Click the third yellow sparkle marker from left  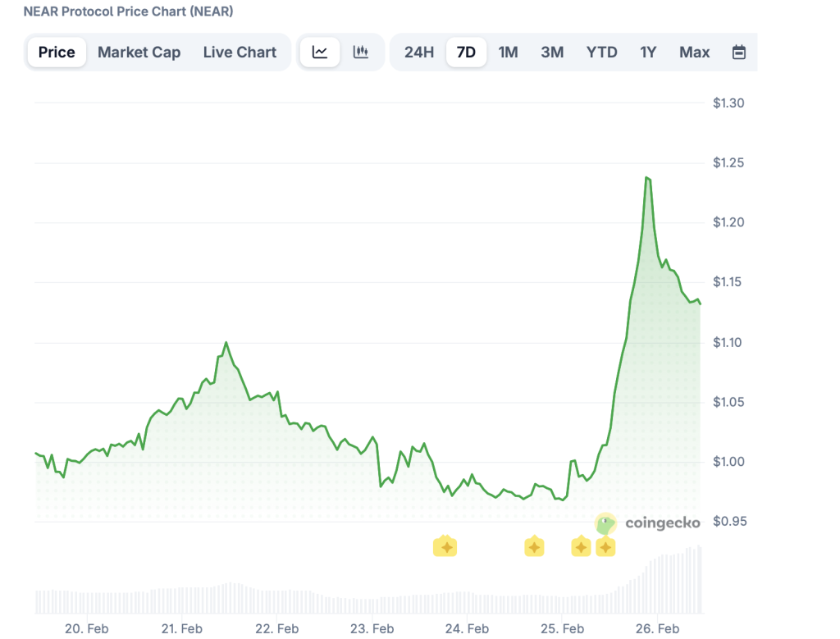(x=581, y=546)
